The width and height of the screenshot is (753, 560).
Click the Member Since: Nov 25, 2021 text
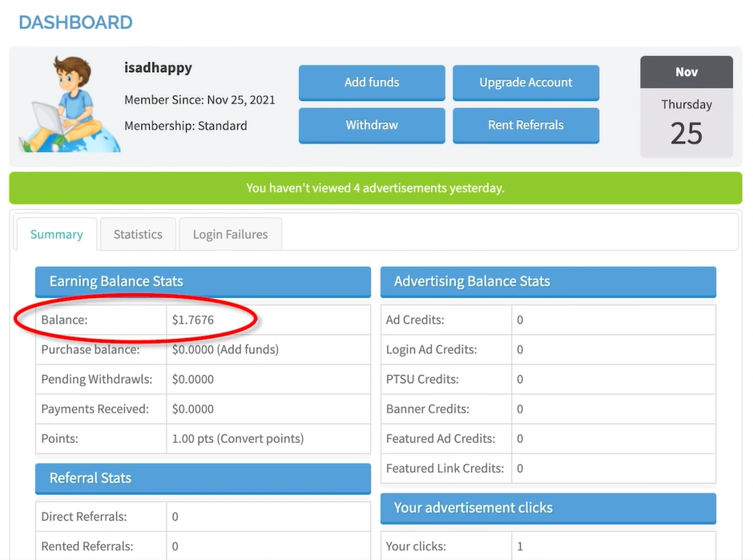coord(199,100)
